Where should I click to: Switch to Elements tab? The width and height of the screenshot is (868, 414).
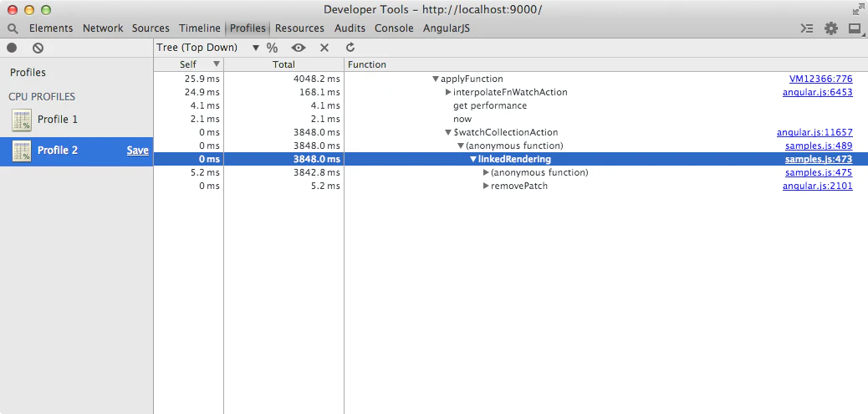coord(51,28)
